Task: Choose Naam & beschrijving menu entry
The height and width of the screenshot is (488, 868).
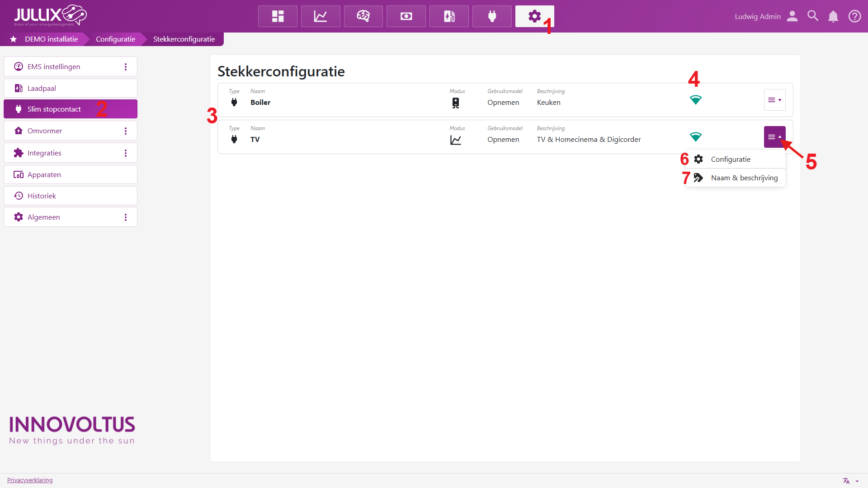Action: (x=744, y=178)
